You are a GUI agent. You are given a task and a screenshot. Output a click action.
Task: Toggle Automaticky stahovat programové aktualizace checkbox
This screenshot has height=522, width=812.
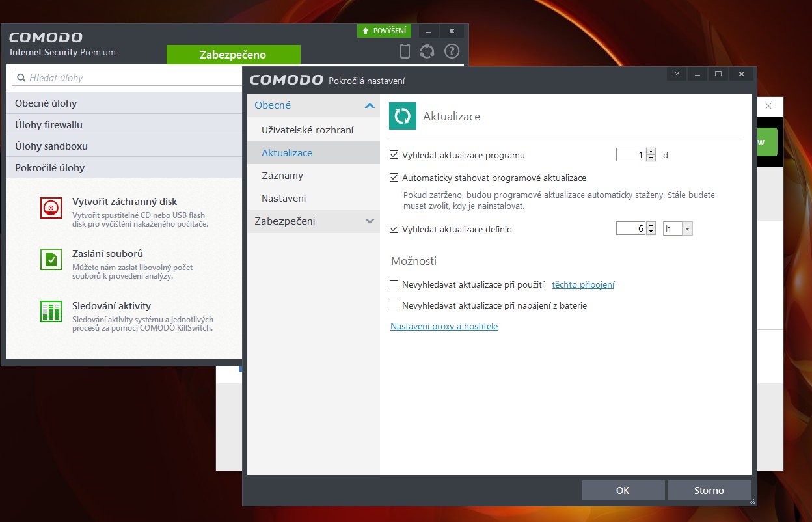point(394,178)
